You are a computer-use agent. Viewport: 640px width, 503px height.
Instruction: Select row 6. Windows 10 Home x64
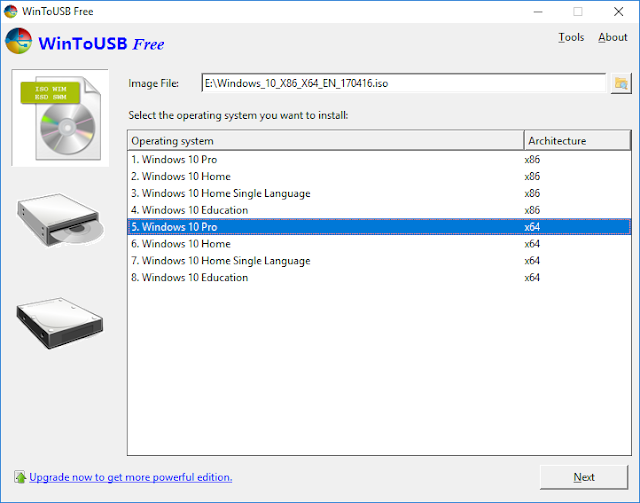(379, 244)
